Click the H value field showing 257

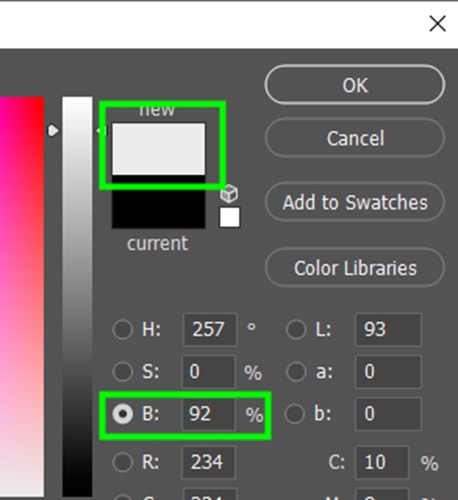(x=210, y=329)
